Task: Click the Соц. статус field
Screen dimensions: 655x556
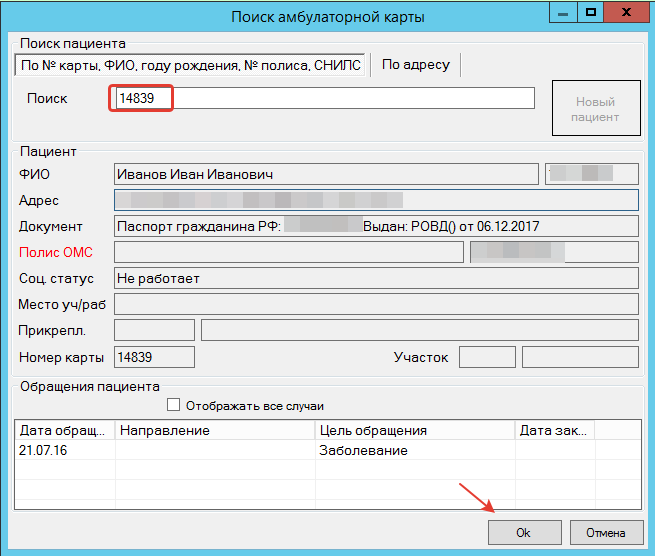Action: tap(376, 278)
